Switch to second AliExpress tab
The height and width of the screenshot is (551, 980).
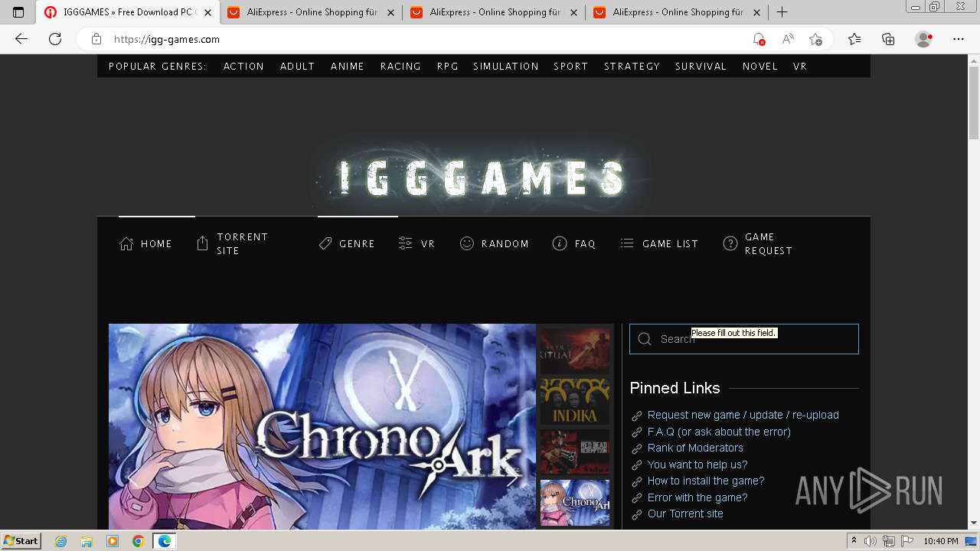(495, 12)
